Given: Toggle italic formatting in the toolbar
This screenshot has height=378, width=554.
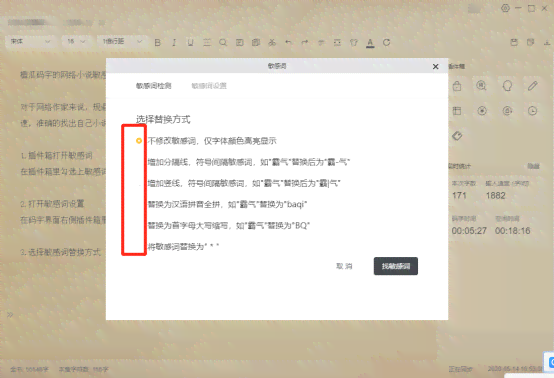Looking at the screenshot, I should pyautogui.click(x=174, y=43).
